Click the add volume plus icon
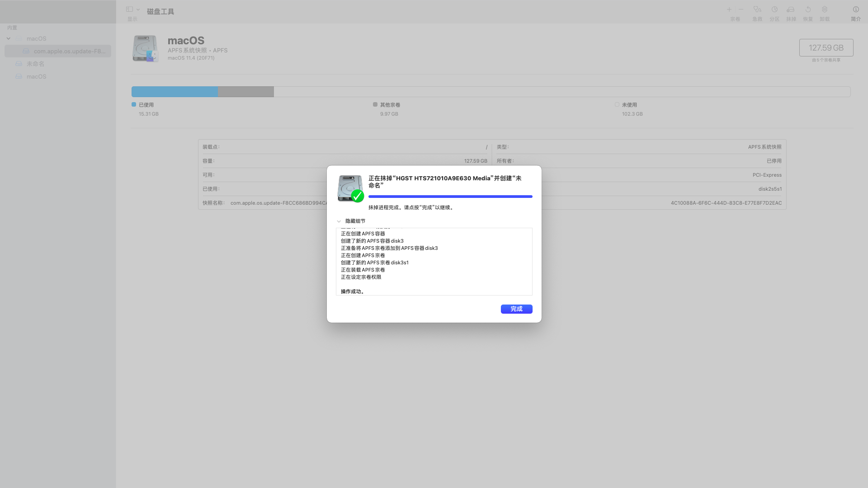868x488 pixels. click(729, 9)
